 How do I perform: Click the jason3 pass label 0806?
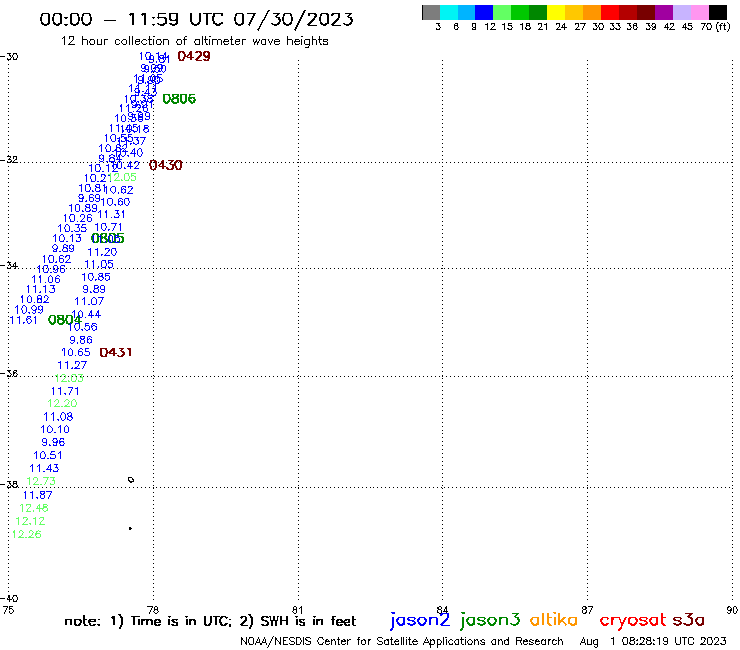pyautogui.click(x=179, y=99)
